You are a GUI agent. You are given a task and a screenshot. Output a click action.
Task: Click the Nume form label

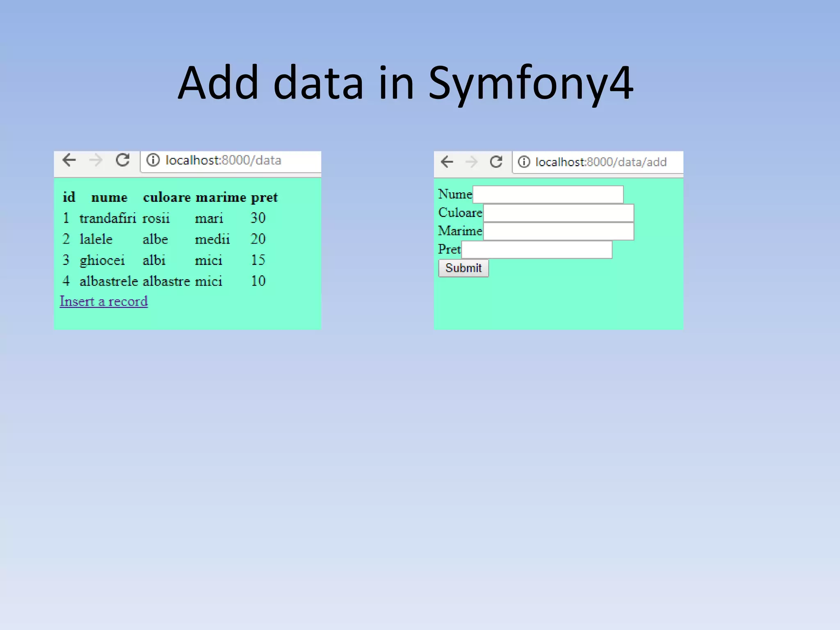pyautogui.click(x=455, y=194)
